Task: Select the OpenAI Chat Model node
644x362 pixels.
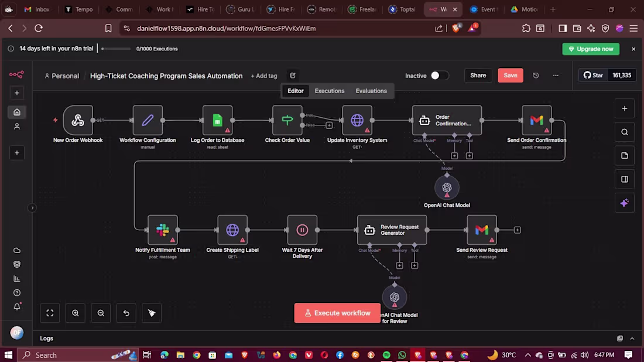Action: pyautogui.click(x=447, y=188)
